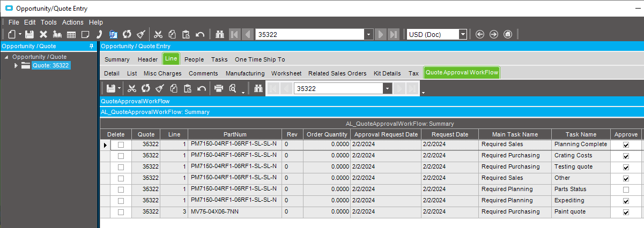
Task: Refresh the record from the main toolbar
Action: pyautogui.click(x=127, y=34)
